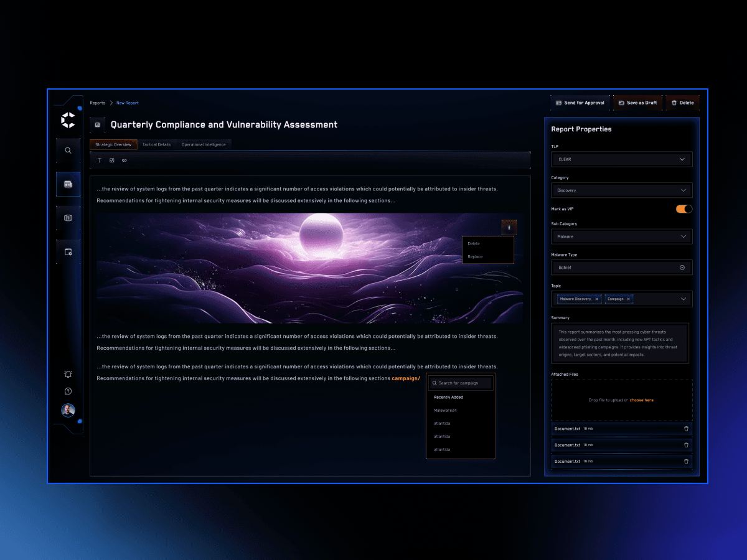This screenshot has width=747, height=560.
Task: Click the Send for Approval button
Action: click(580, 103)
